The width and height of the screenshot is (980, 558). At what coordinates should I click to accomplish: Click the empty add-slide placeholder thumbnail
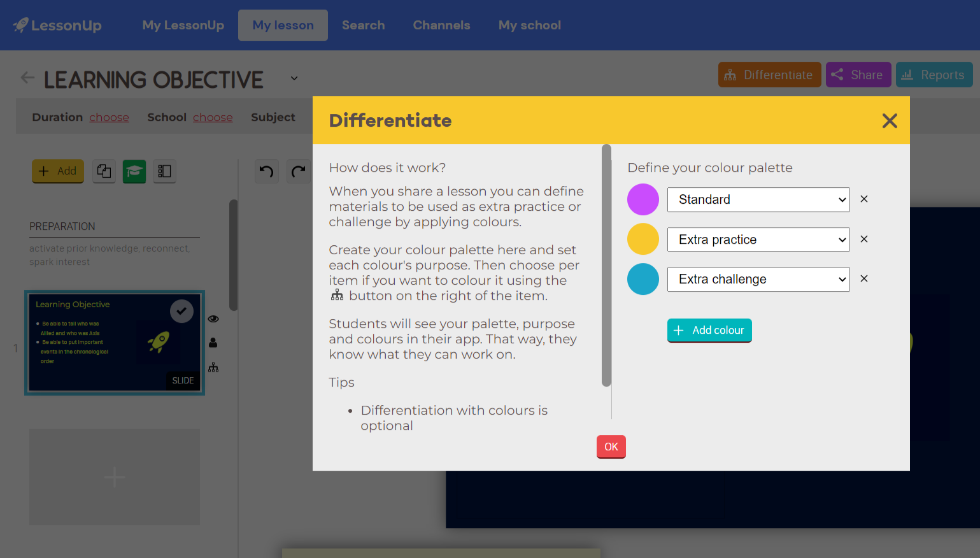pyautogui.click(x=114, y=476)
